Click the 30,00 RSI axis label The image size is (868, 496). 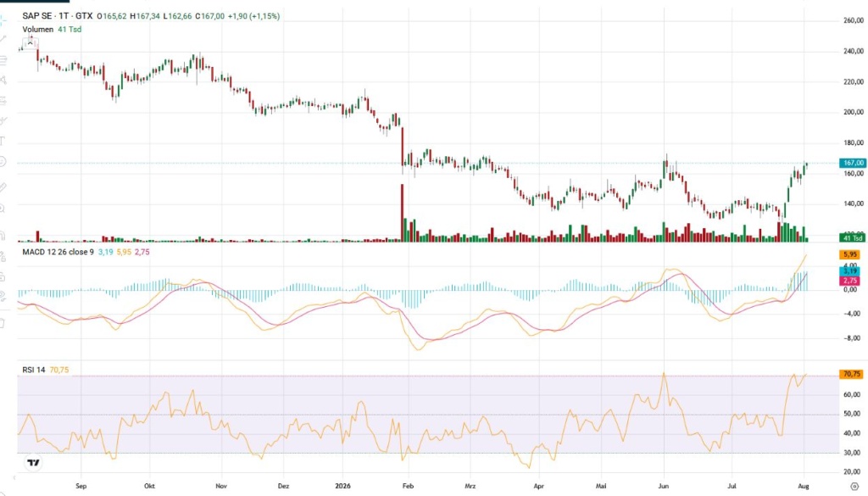tap(852, 453)
